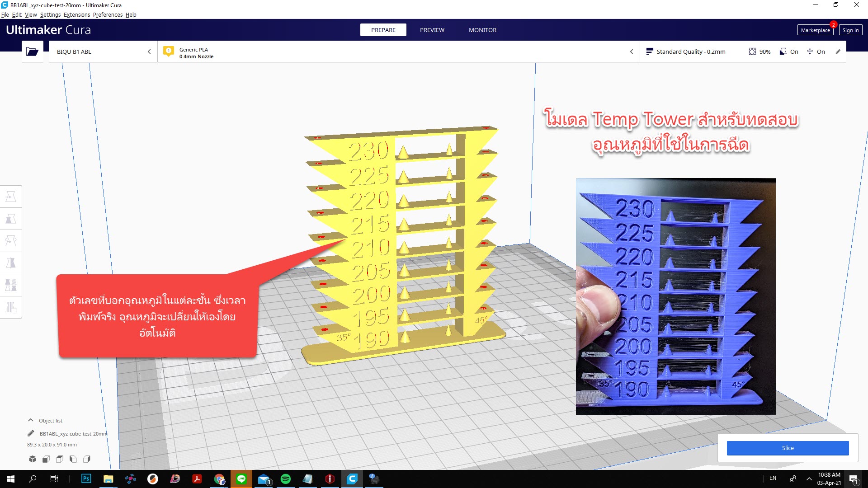Collapse the Object list

coord(31,420)
